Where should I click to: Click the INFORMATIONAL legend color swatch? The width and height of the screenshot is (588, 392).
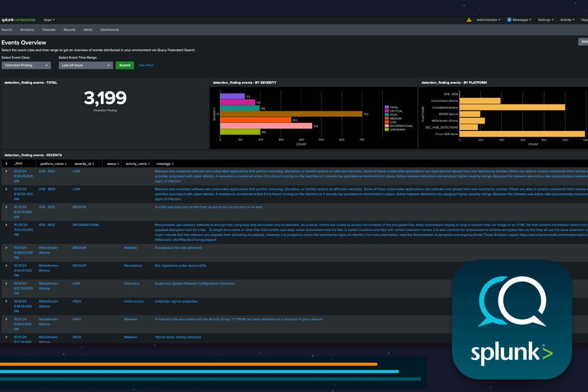pyautogui.click(x=387, y=126)
